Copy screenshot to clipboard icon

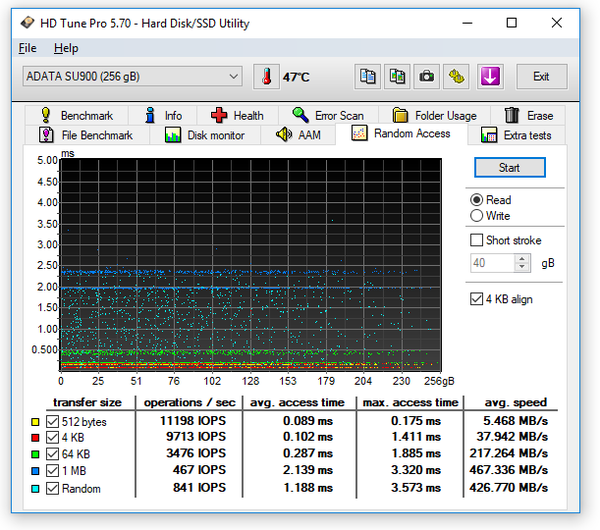(x=397, y=77)
